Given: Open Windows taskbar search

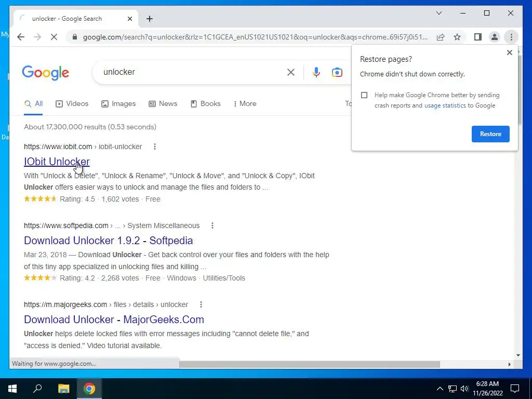Looking at the screenshot, I should [37, 389].
